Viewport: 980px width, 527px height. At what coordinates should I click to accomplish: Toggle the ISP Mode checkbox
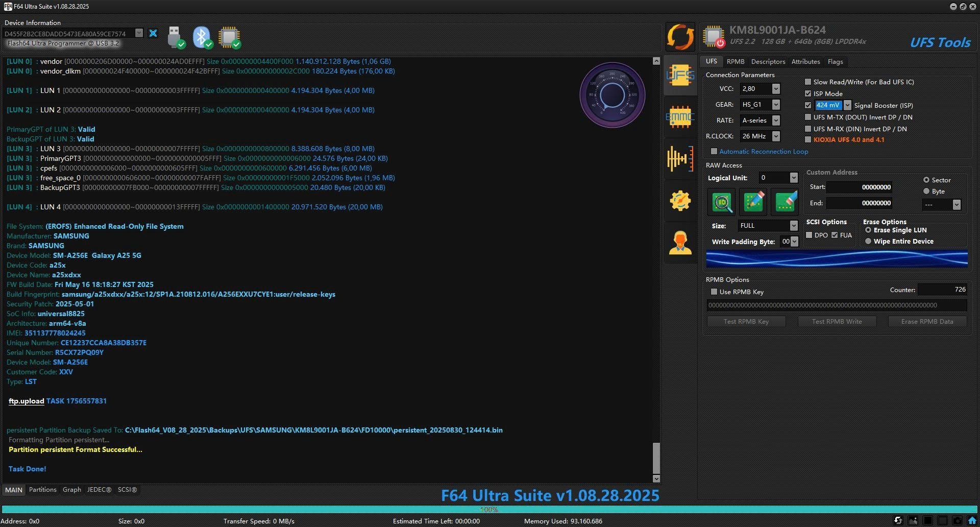click(x=808, y=93)
